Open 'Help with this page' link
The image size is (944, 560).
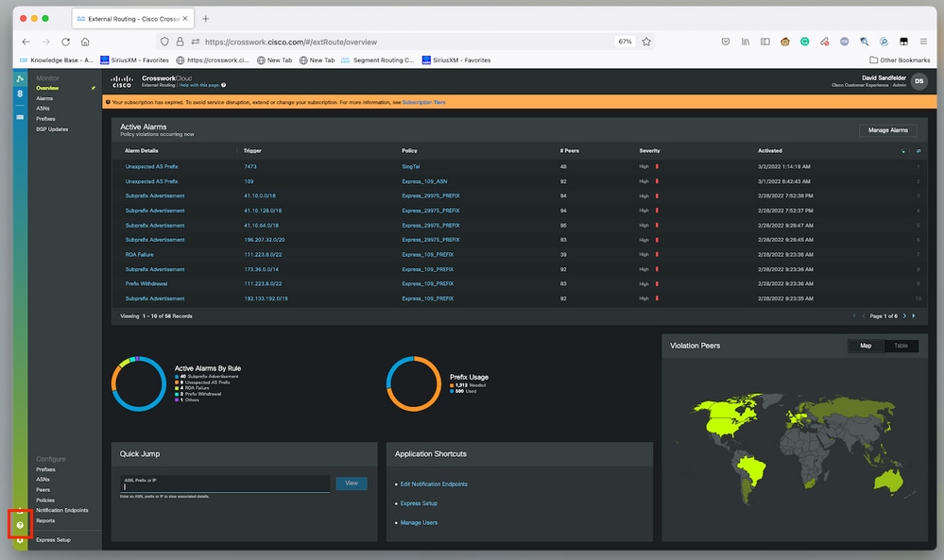click(x=199, y=85)
